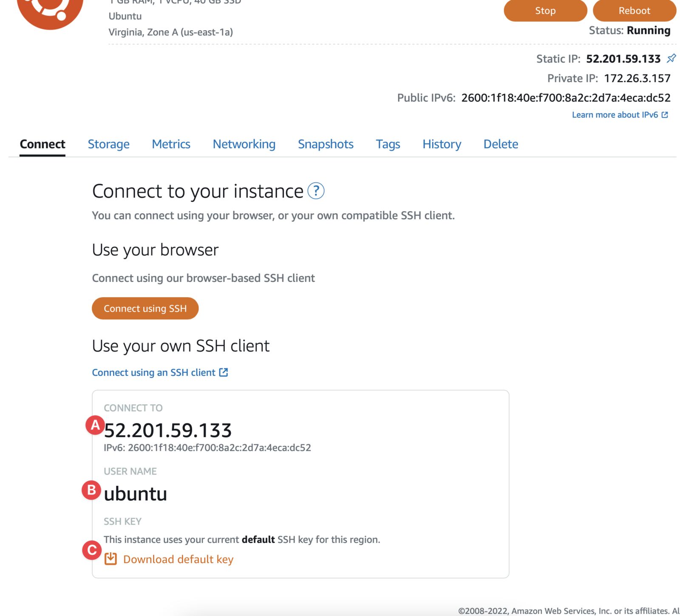The height and width of the screenshot is (616, 680).
Task: Click Download default key link
Action: point(178,559)
